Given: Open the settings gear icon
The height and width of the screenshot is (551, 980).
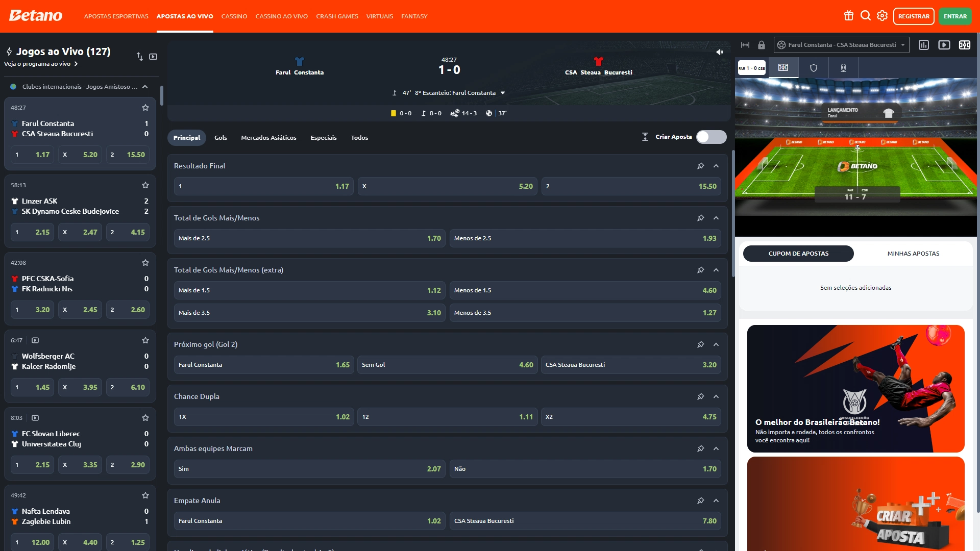Looking at the screenshot, I should tap(883, 16).
